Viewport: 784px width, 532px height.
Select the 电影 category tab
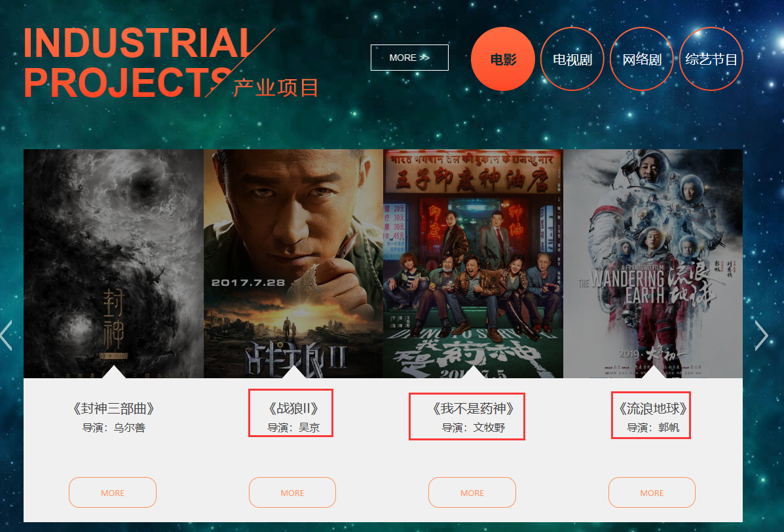point(503,59)
